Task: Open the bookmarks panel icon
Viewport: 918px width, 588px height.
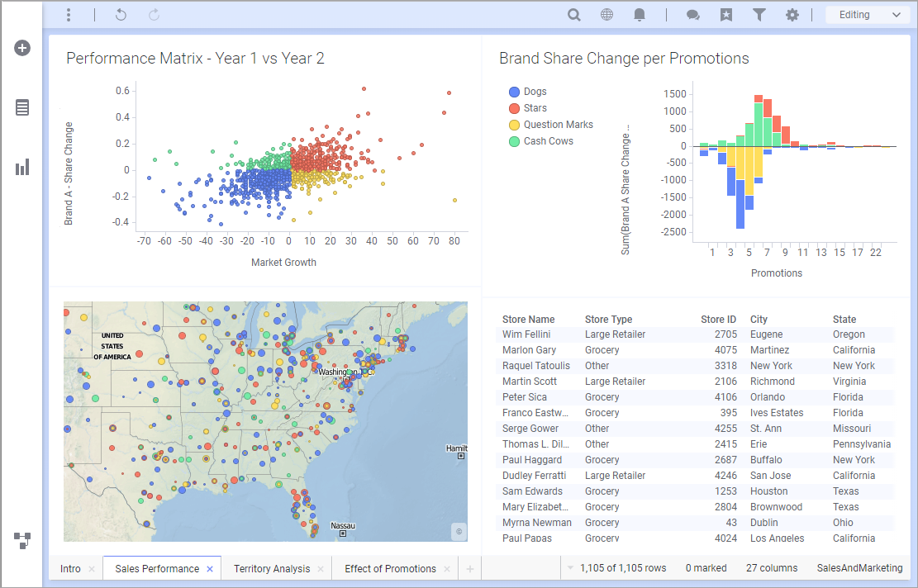Action: 725,14
